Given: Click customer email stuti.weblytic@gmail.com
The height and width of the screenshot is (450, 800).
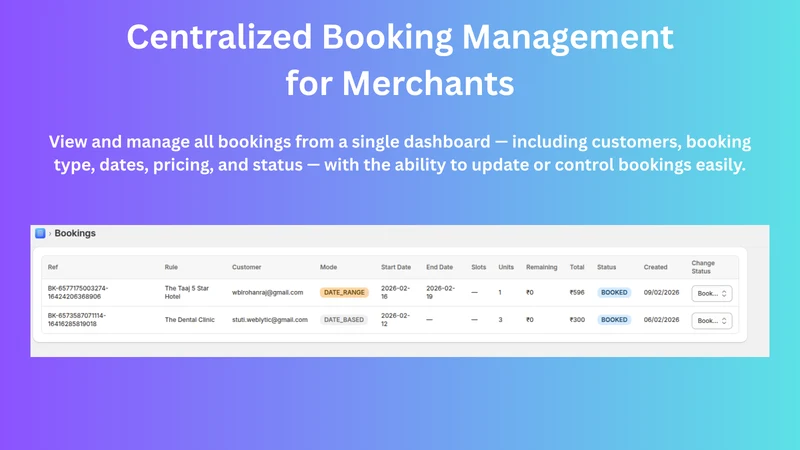Looking at the screenshot, I should [270, 319].
